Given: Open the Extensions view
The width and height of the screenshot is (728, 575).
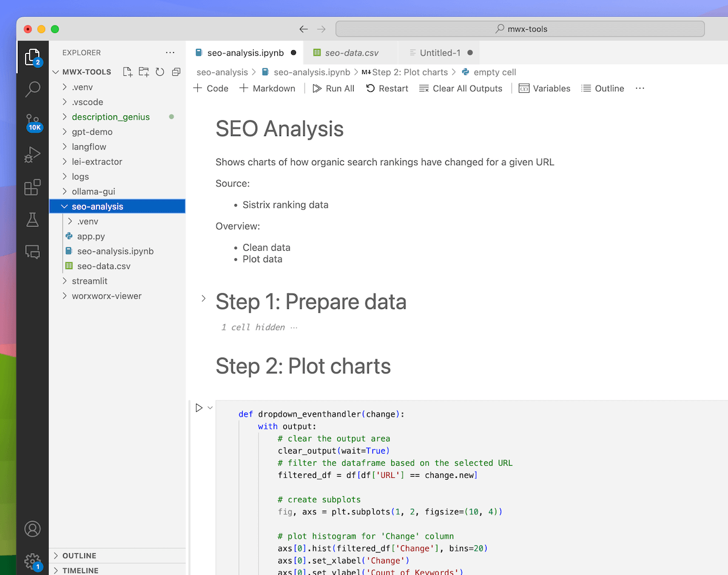Looking at the screenshot, I should coord(33,188).
